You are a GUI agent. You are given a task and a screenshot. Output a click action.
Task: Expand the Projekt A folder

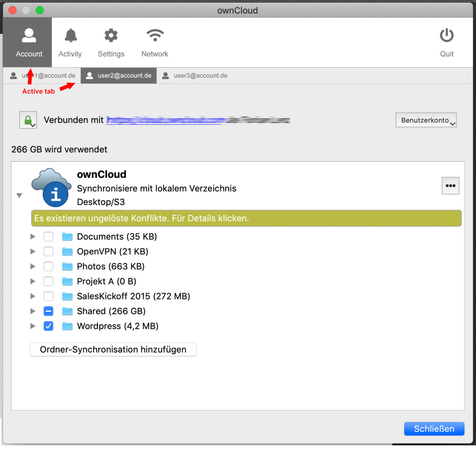coord(33,281)
